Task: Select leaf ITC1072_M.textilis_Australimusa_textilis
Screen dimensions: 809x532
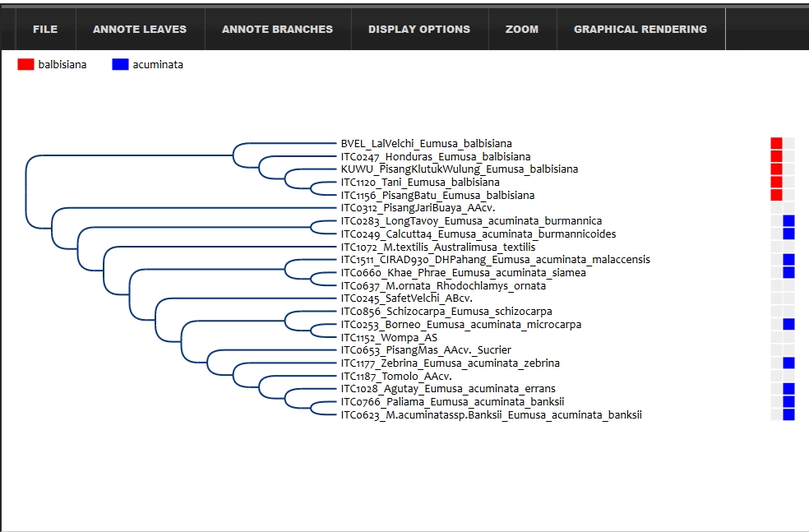Action: [x=438, y=247]
